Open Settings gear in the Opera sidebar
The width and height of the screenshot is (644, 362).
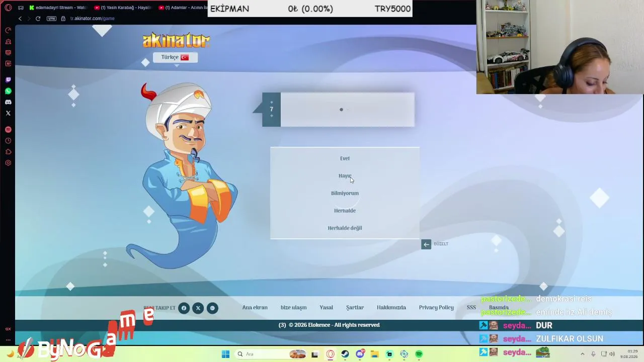(x=8, y=163)
